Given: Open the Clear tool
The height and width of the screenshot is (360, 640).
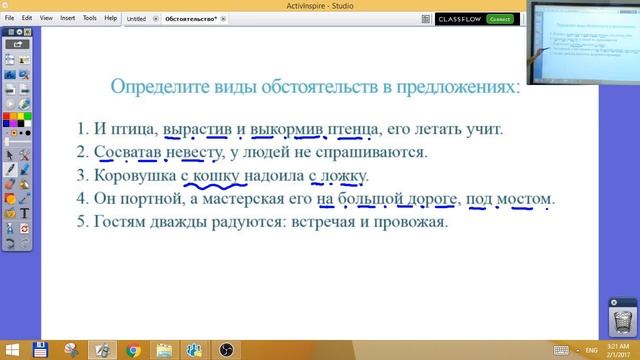Looking at the screenshot, I should pos(10,229).
